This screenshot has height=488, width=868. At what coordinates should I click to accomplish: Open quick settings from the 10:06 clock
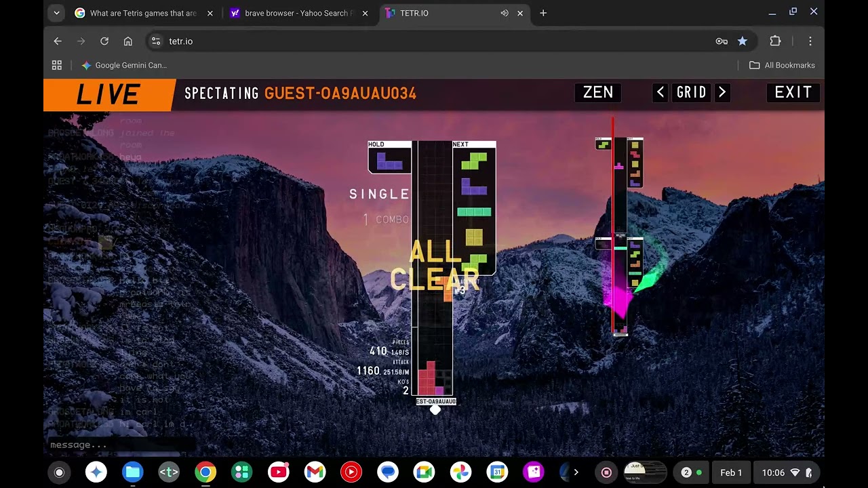click(785, 472)
